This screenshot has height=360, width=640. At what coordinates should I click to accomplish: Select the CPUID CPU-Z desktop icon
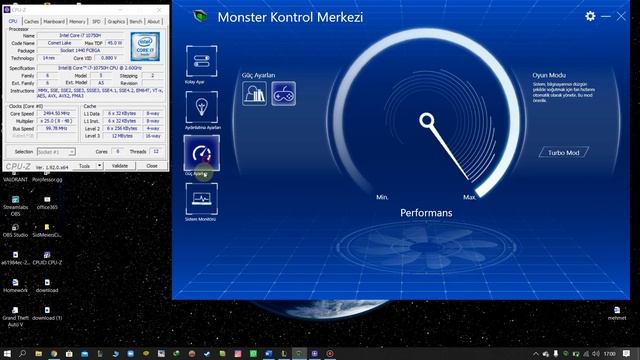tap(47, 258)
